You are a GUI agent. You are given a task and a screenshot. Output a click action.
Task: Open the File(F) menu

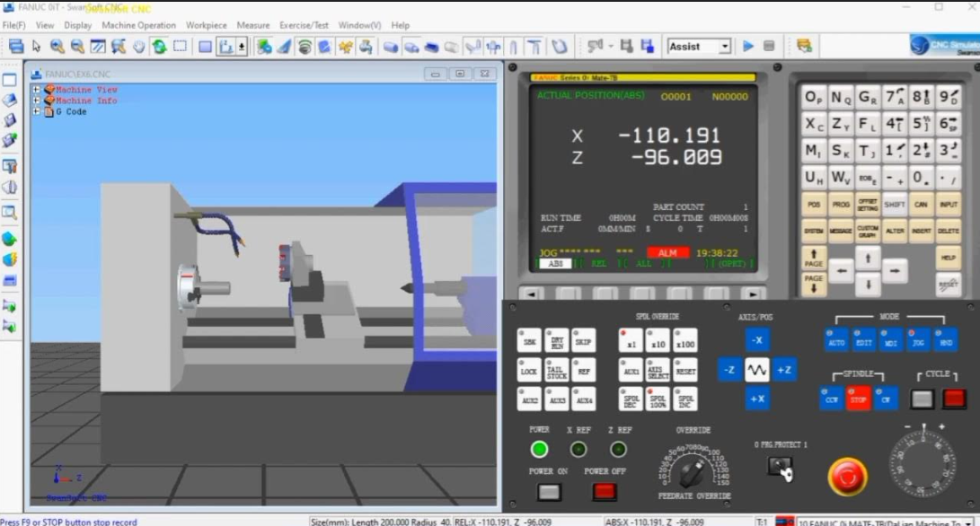tap(13, 25)
